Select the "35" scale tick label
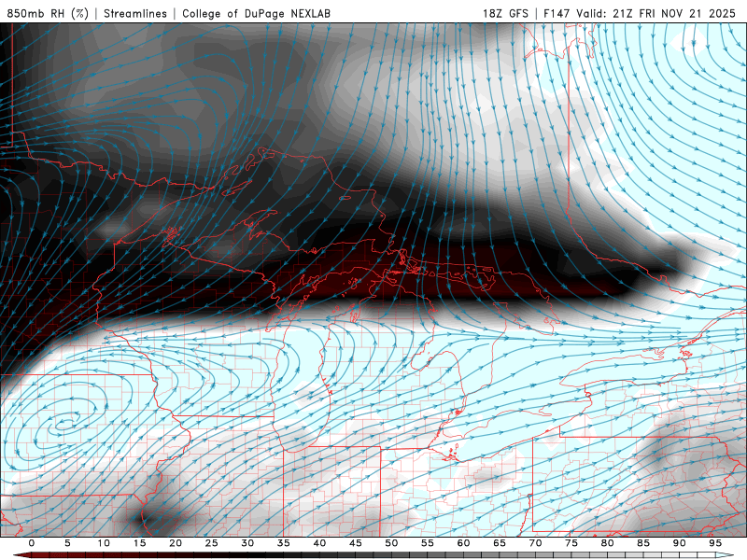Screen dimensions: 747x560 pos(284,543)
